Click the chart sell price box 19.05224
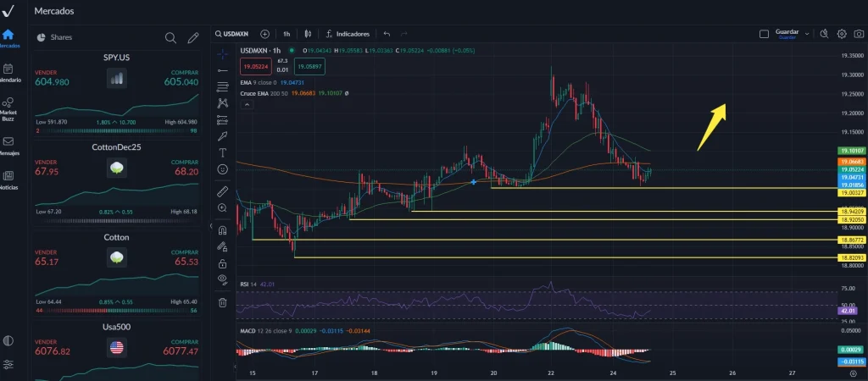This screenshot has width=868, height=381. click(x=255, y=66)
